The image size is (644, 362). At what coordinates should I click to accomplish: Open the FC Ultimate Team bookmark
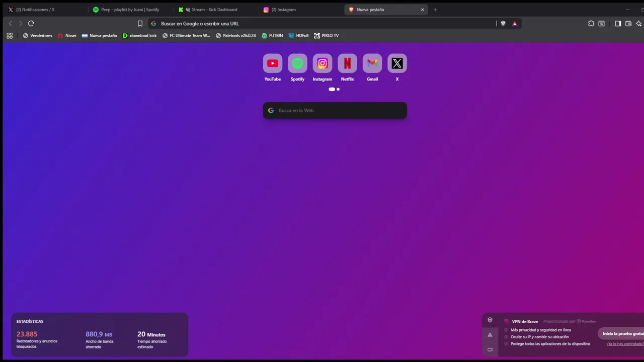point(186,36)
